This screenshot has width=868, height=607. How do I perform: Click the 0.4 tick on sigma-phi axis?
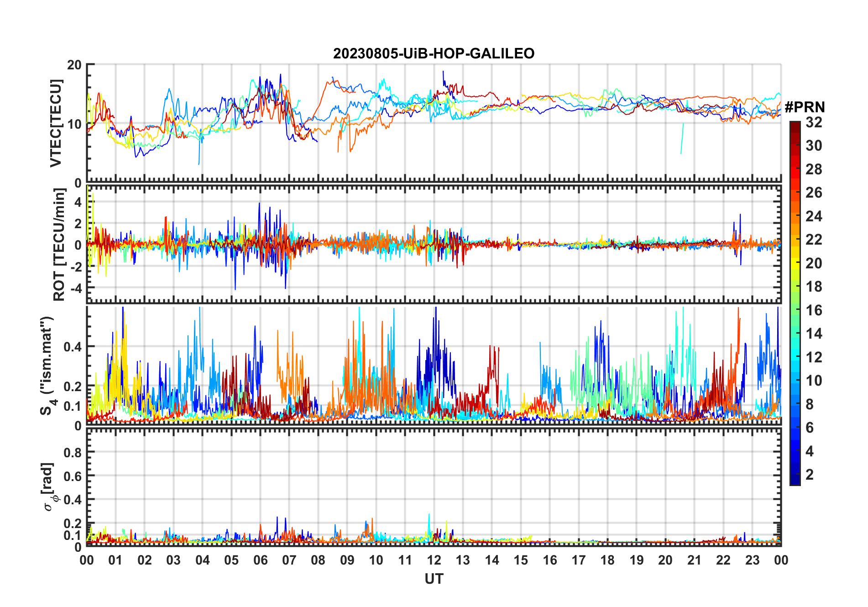point(73,500)
